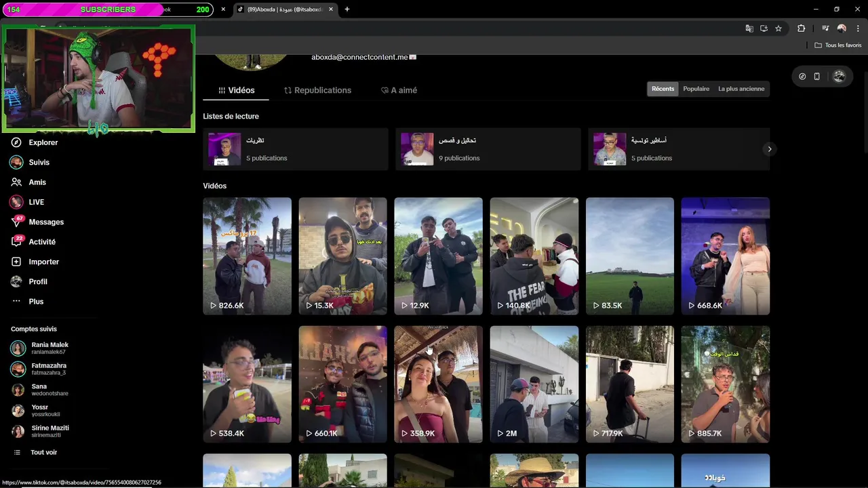The width and height of the screenshot is (868, 488).
Task: Open the video with 660.1K views
Action: point(342,384)
